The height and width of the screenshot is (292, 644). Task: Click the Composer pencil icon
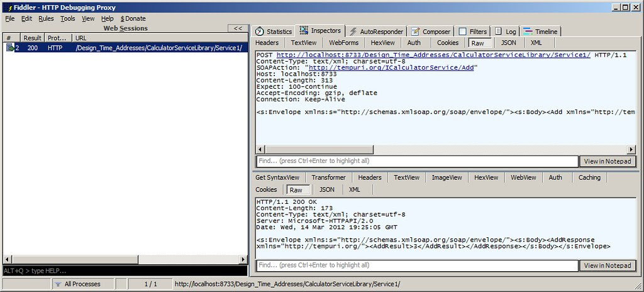[x=415, y=31]
